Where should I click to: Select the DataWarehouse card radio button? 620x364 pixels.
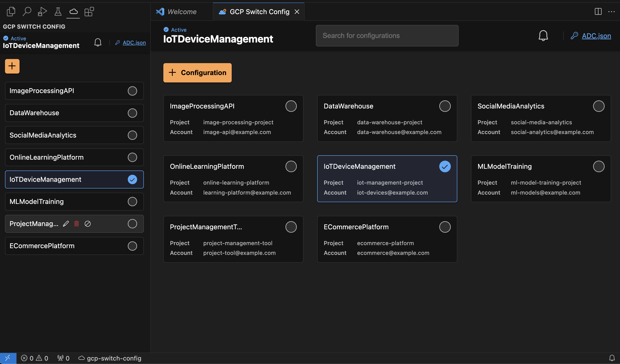point(445,106)
